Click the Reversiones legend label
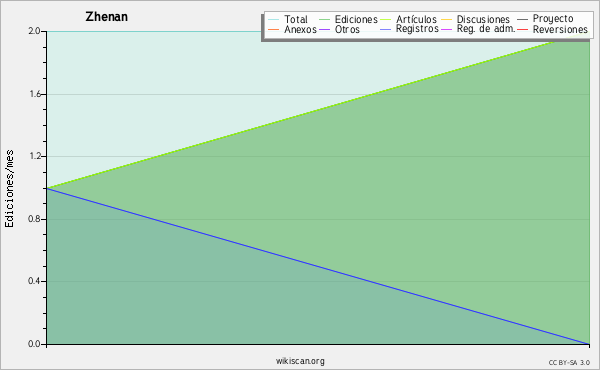The height and width of the screenshot is (370, 600). click(x=560, y=29)
